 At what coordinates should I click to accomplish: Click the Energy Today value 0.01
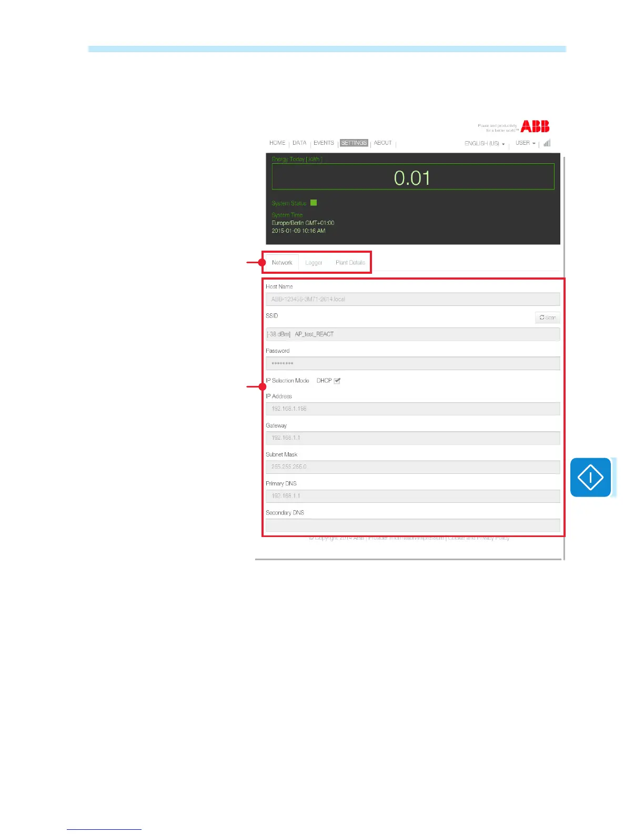coord(412,178)
